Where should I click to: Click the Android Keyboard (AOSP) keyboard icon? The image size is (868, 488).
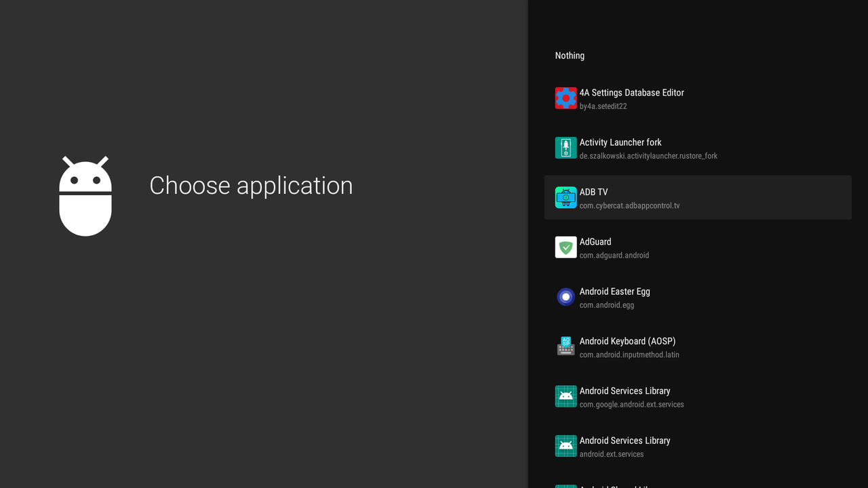pyautogui.click(x=566, y=346)
